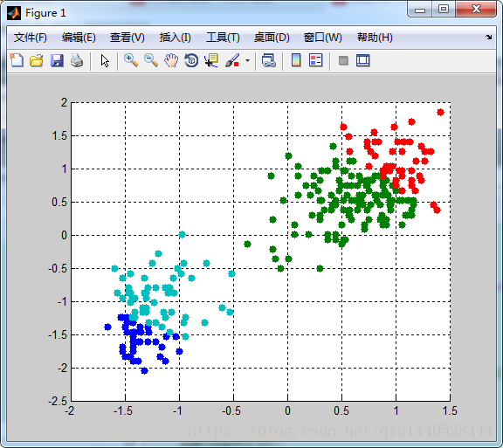Image resolution: width=503 pixels, height=448 pixels.
Task: Open the 工具(T) menu
Action: point(223,38)
